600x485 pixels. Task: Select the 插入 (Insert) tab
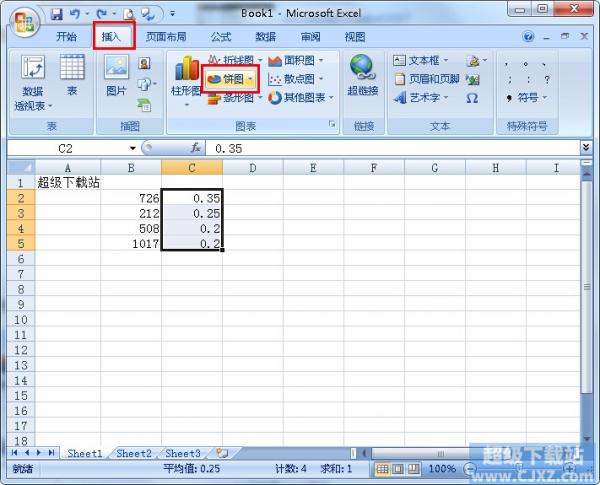(111, 37)
